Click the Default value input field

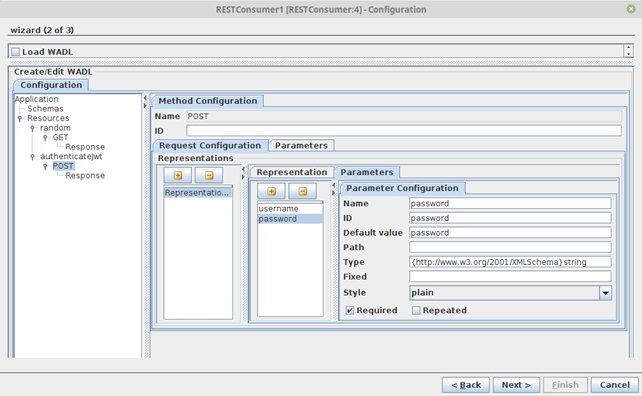(510, 233)
